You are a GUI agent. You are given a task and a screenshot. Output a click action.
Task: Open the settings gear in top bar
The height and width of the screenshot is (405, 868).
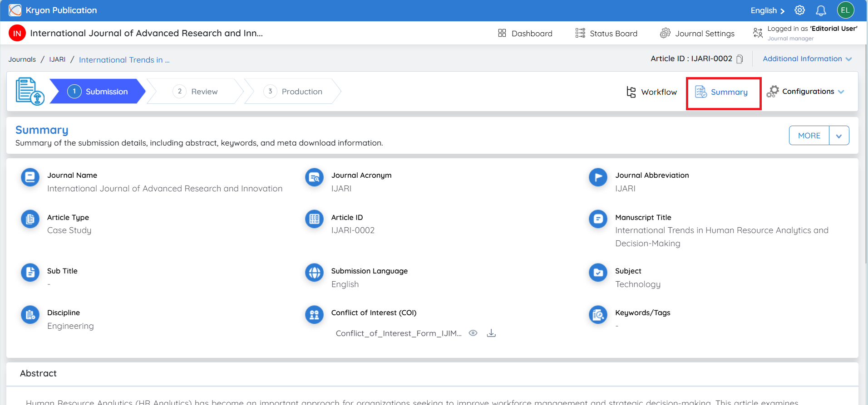pyautogui.click(x=799, y=10)
